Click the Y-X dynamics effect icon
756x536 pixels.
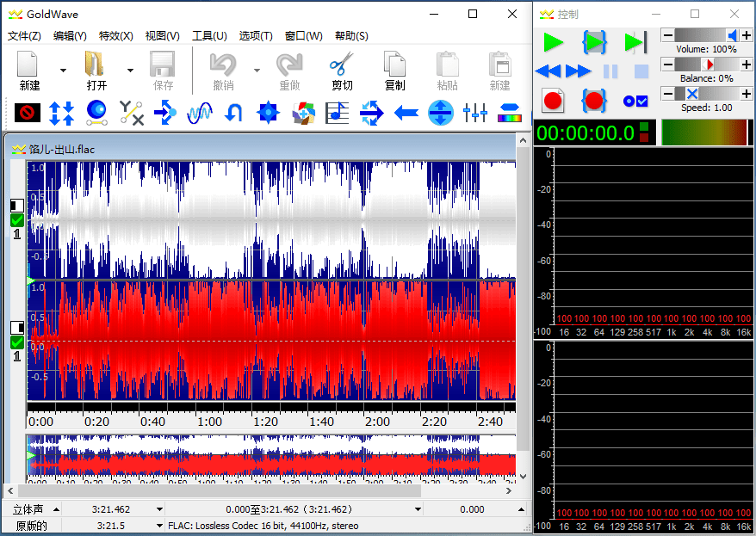(132, 114)
